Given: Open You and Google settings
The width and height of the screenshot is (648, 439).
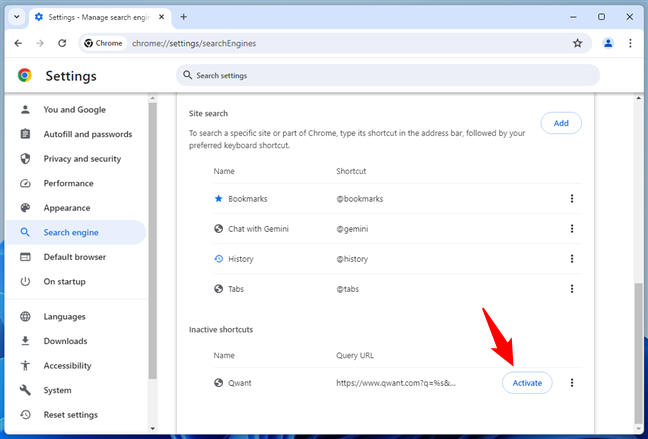Looking at the screenshot, I should click(75, 110).
